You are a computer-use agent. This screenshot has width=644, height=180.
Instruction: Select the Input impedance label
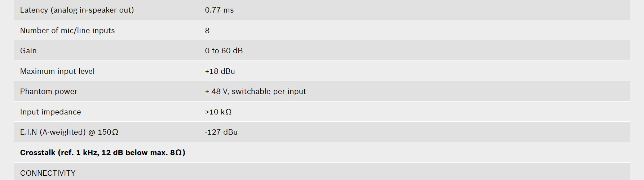point(50,112)
